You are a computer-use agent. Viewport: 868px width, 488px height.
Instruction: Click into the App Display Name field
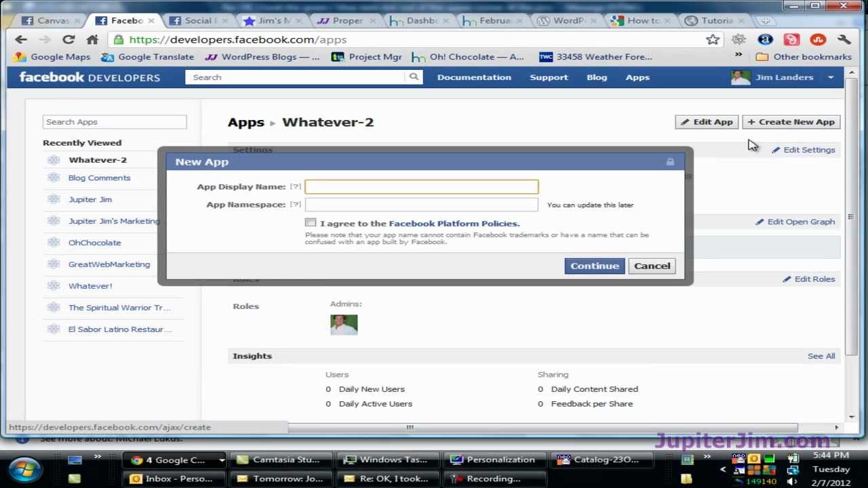[422, 186]
